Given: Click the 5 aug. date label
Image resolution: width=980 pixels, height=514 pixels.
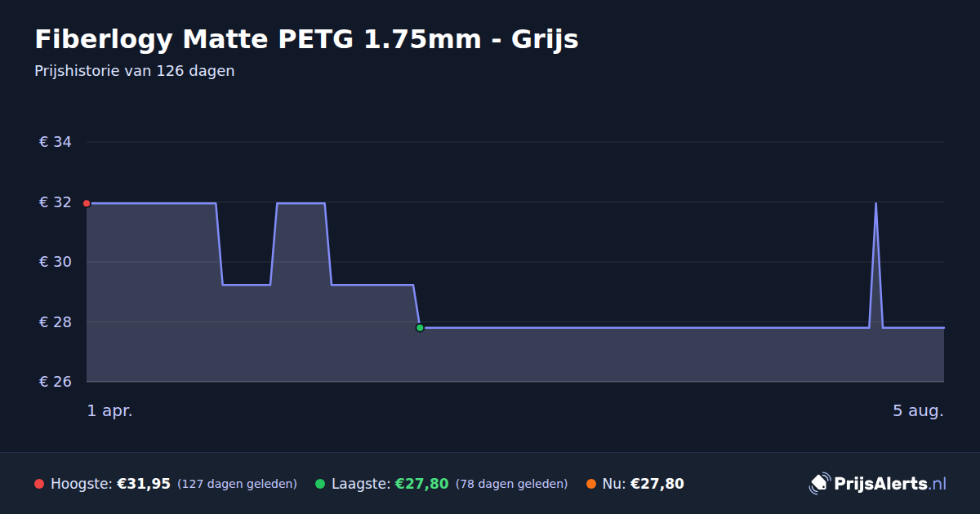Looking at the screenshot, I should [918, 411].
